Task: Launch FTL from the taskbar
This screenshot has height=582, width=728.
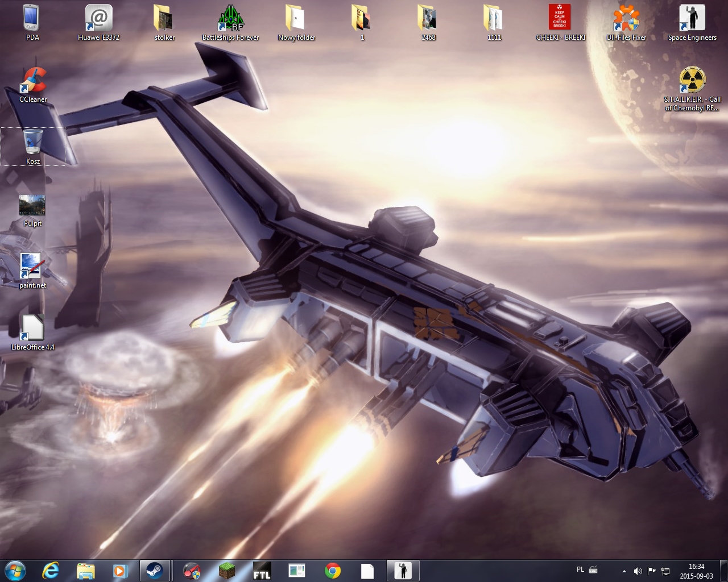Action: pyautogui.click(x=262, y=570)
